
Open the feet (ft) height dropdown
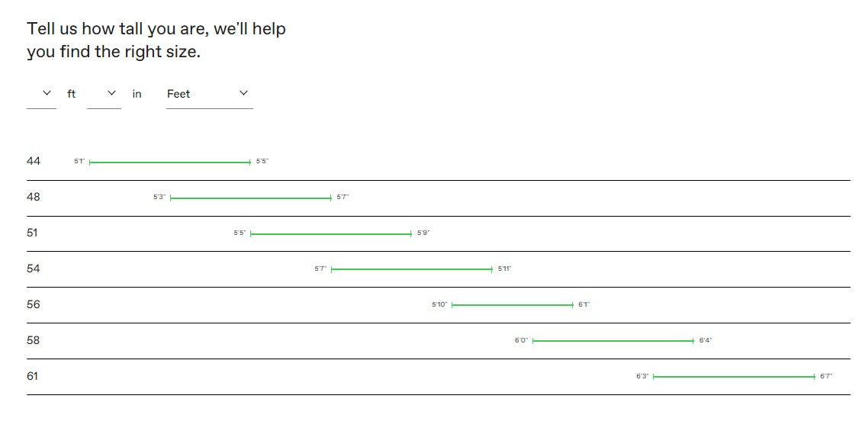41,94
